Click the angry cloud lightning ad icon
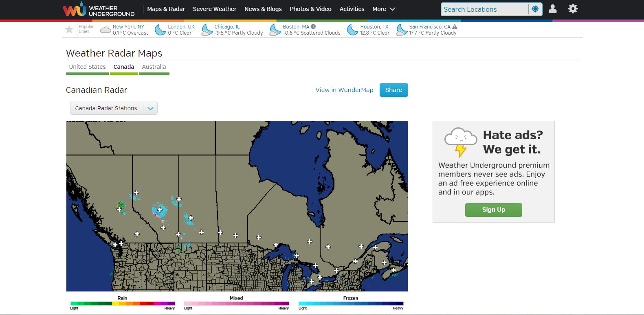This screenshot has height=315, width=644. (461, 142)
